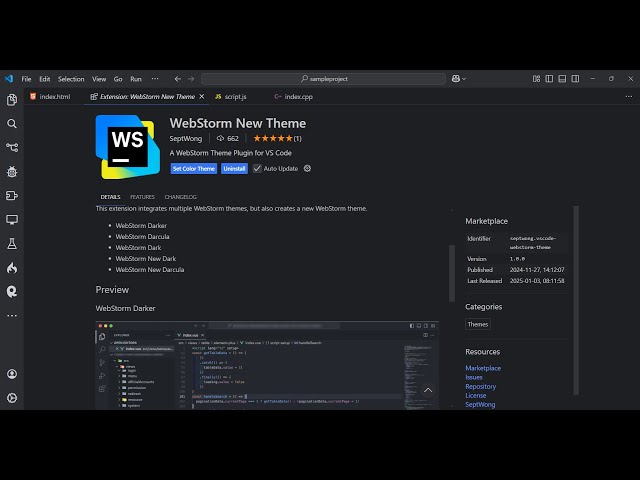This screenshot has height=480, width=640.
Task: Click the identifier septwong.vscode-webstorm-theme text
Action: [532, 242]
